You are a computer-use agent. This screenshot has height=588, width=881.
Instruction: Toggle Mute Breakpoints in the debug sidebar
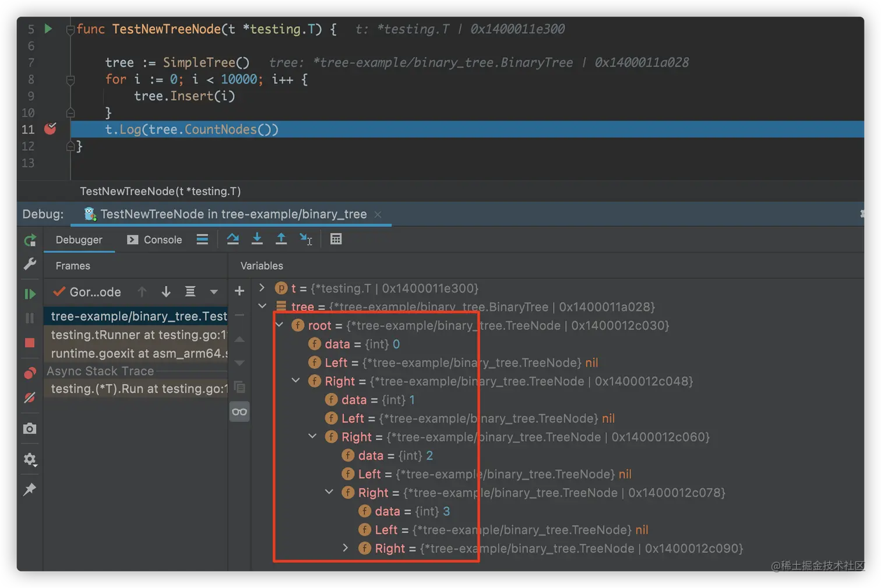point(30,398)
